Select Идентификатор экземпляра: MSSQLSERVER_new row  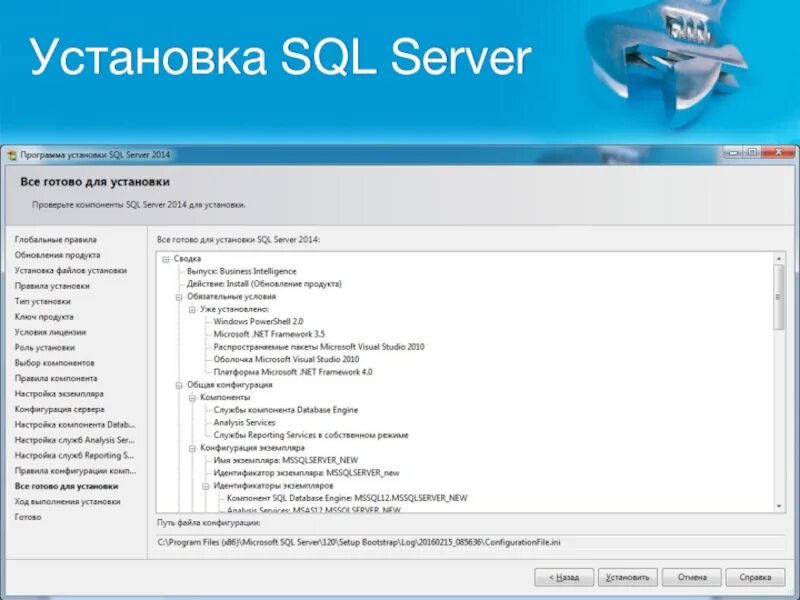click(306, 473)
